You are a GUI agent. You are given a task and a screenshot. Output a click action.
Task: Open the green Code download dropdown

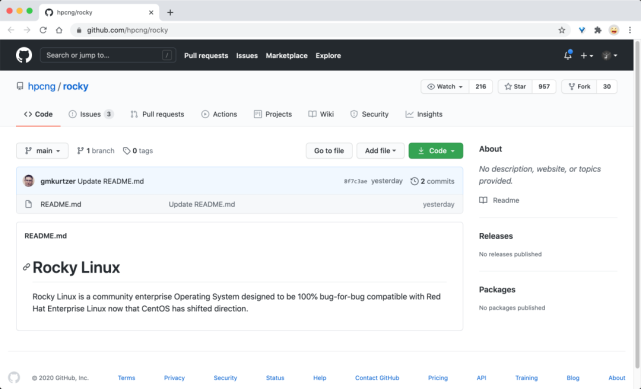[x=436, y=151]
